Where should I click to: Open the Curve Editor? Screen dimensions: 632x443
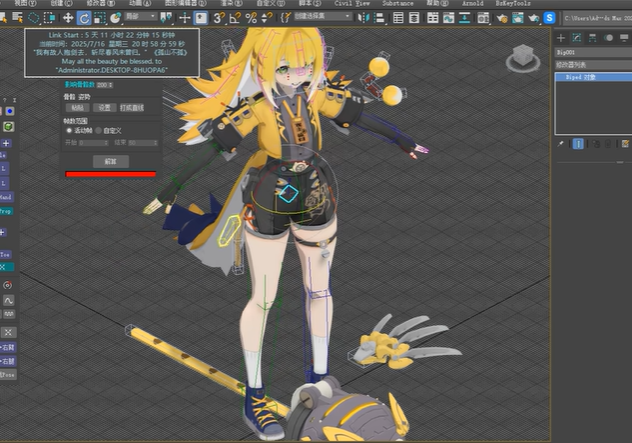tap(448, 18)
